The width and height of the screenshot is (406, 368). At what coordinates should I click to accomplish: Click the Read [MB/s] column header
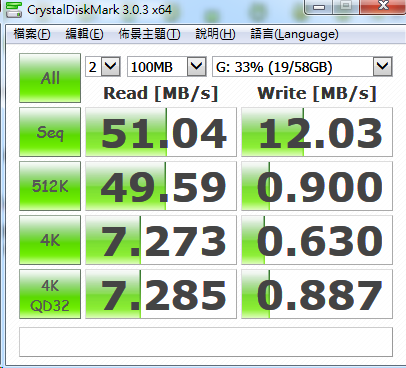pyautogui.click(x=161, y=93)
